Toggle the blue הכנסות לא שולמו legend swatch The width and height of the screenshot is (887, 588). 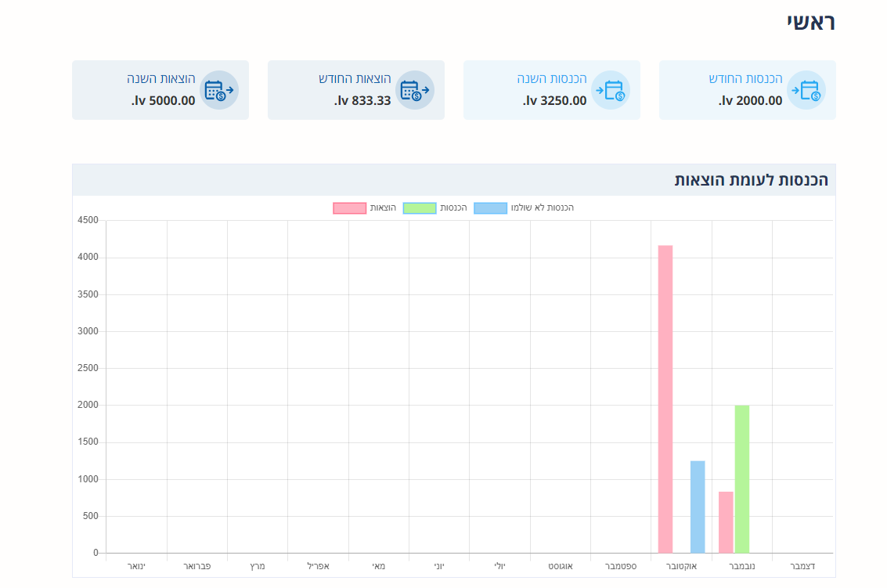[490, 208]
